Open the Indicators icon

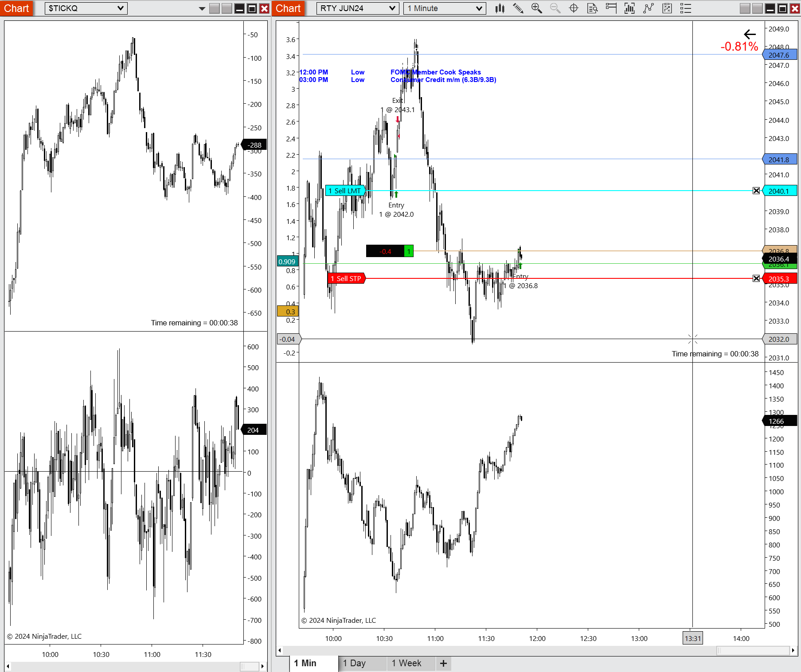pyautogui.click(x=649, y=8)
